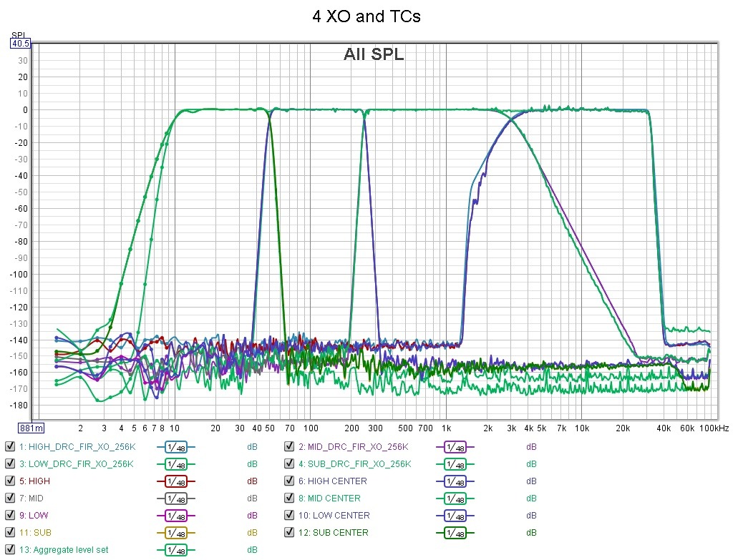Edit the 881m lower frequency axis limit
Image resolution: width=733 pixels, height=560 pixels.
pyautogui.click(x=31, y=428)
